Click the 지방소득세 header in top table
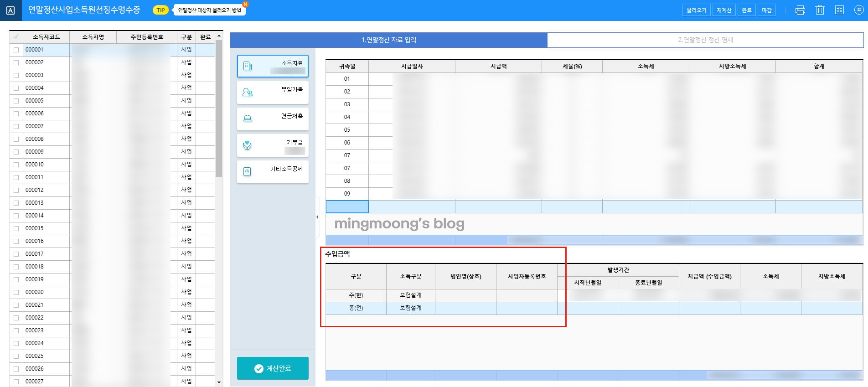The width and height of the screenshot is (868, 387). click(x=732, y=66)
